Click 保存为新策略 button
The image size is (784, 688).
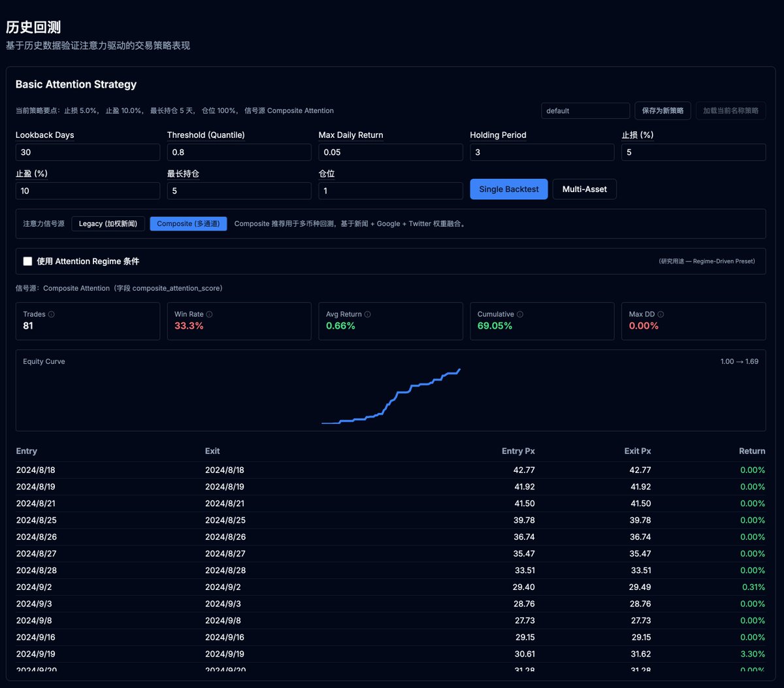tap(662, 110)
